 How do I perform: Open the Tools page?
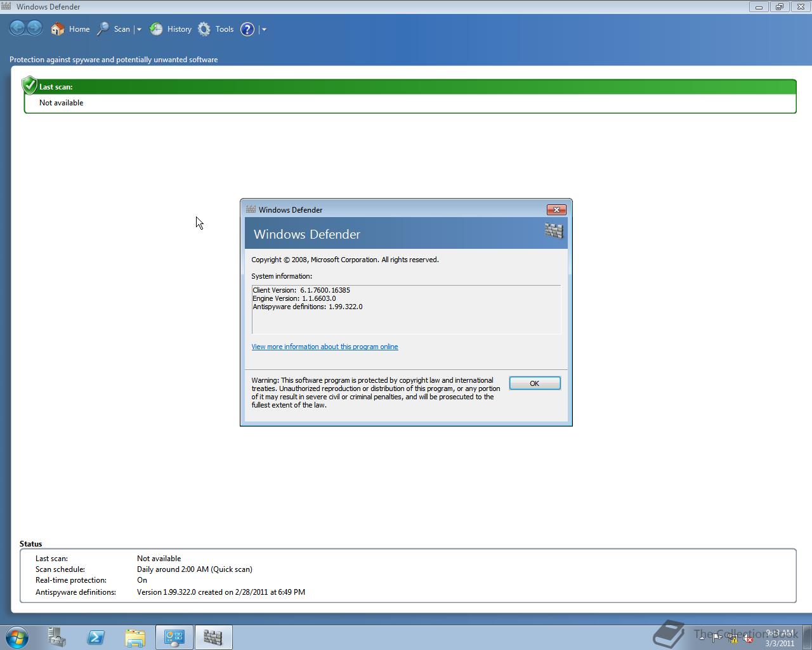tap(216, 29)
